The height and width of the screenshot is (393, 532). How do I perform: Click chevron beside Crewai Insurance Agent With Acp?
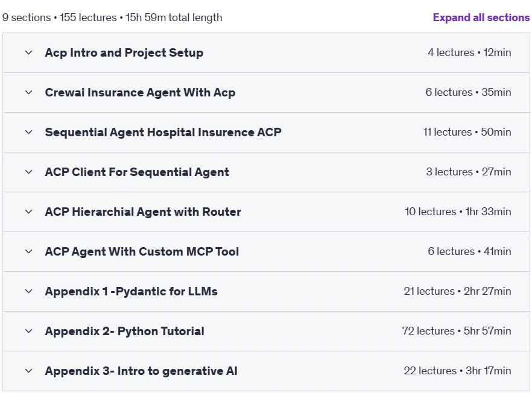tap(29, 92)
